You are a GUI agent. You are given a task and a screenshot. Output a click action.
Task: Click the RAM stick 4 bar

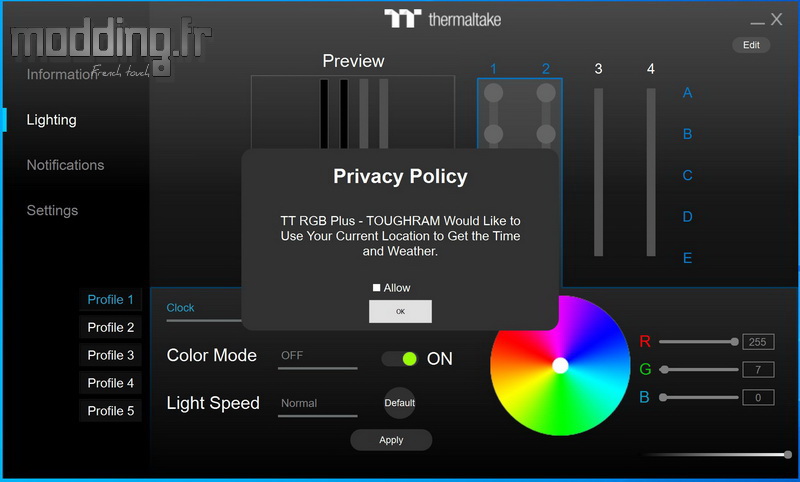(x=651, y=172)
